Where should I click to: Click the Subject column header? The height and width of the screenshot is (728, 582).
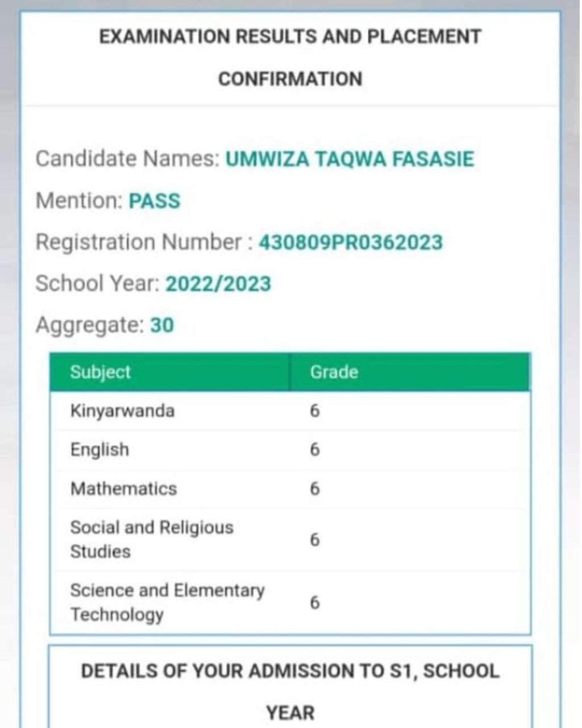pos(101,372)
